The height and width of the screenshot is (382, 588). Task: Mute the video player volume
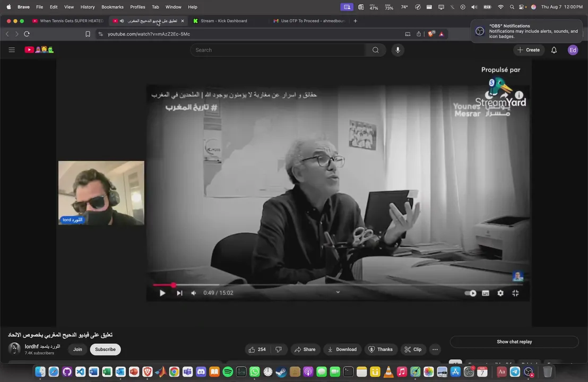coord(194,293)
